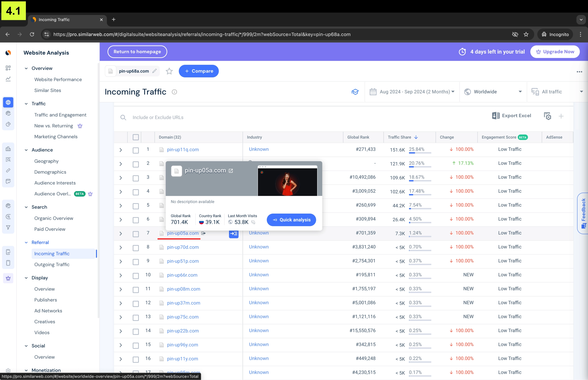Open Outgoing Traffic in sidebar
The image size is (588, 380).
[52, 265]
